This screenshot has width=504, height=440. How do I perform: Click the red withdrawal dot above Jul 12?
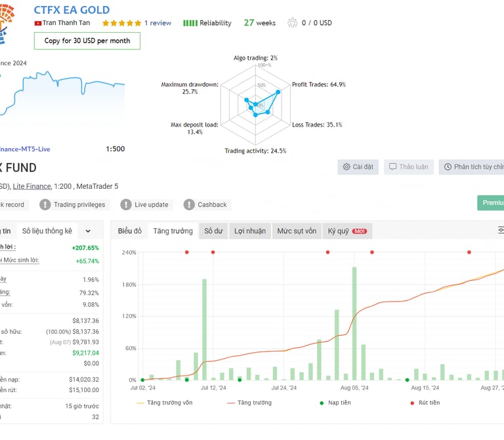tap(213, 252)
